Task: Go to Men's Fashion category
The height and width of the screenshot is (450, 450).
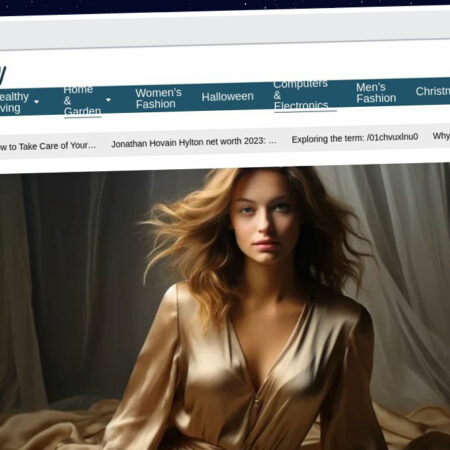Action: click(376, 92)
